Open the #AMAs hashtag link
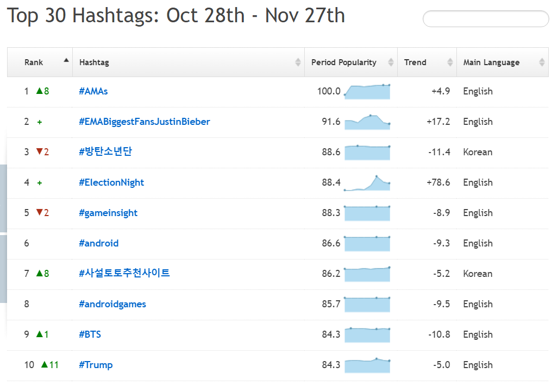 tap(93, 91)
